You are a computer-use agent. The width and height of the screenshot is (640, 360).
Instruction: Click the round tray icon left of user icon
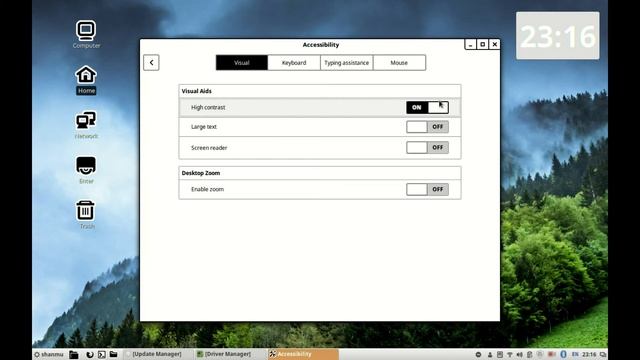(x=478, y=355)
